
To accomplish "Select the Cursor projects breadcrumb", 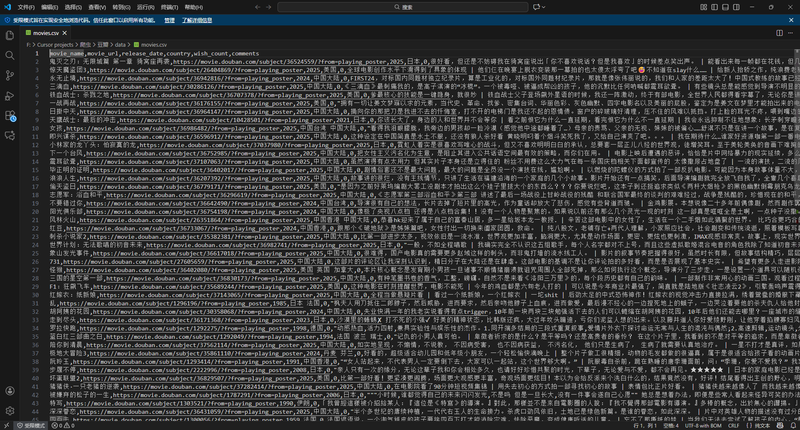I will [x=55, y=45].
